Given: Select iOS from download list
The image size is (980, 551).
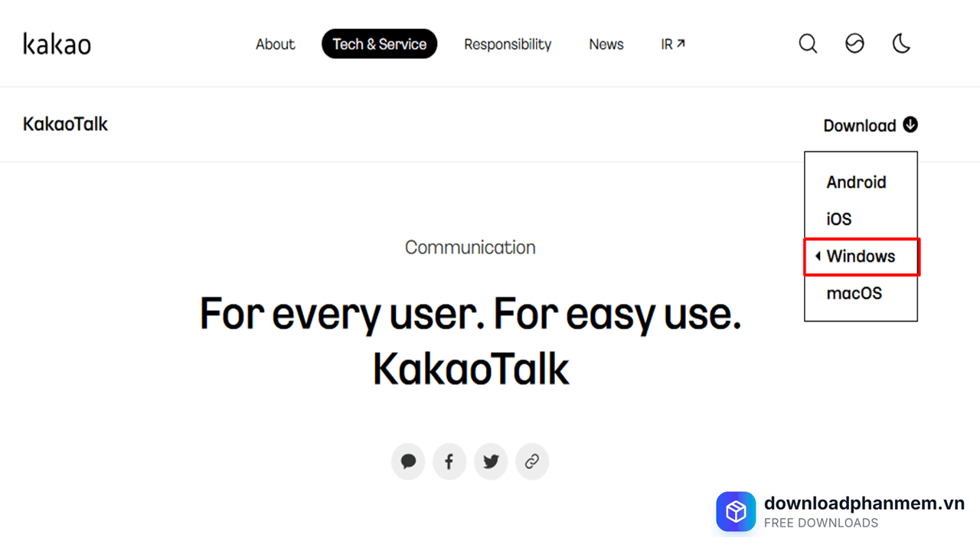Looking at the screenshot, I should [839, 219].
